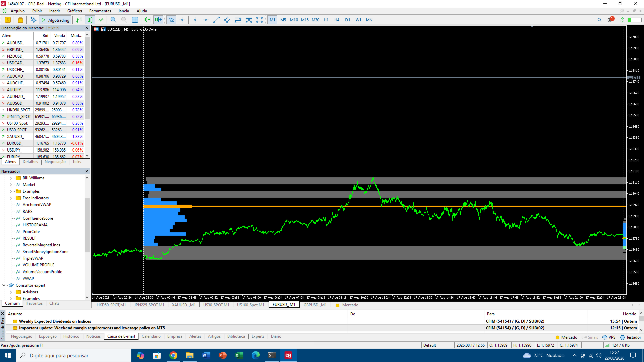Switch to M1 timeframe

click(272, 20)
